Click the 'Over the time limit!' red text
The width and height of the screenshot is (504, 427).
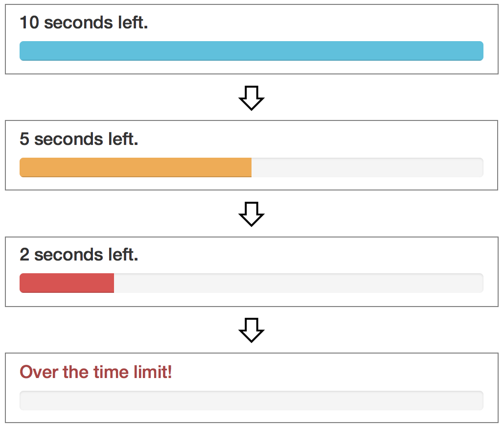[96, 372]
